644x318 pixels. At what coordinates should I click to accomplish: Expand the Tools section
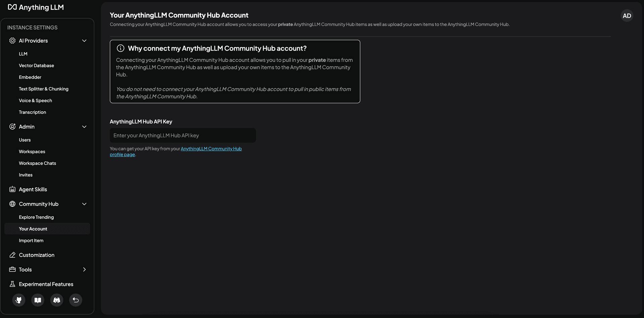pyautogui.click(x=85, y=269)
